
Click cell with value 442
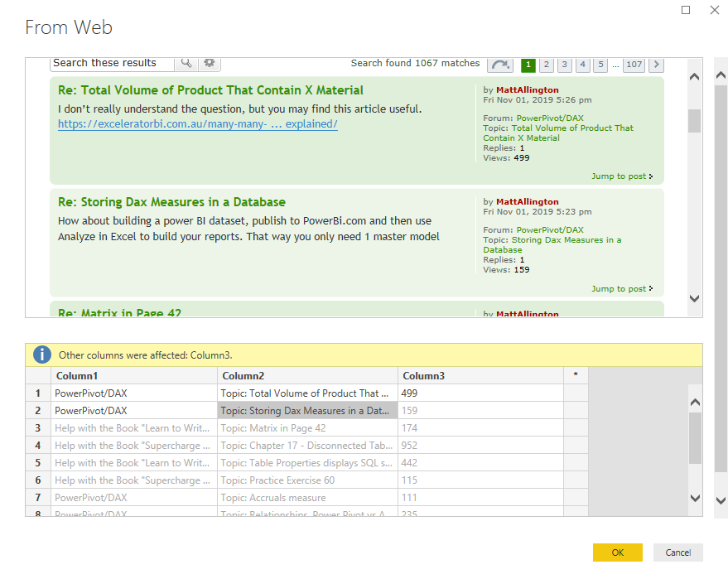tap(480, 463)
